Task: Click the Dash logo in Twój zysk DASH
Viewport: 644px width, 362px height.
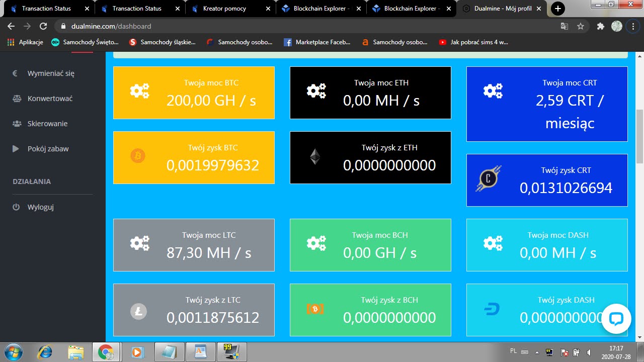Action: point(492,309)
